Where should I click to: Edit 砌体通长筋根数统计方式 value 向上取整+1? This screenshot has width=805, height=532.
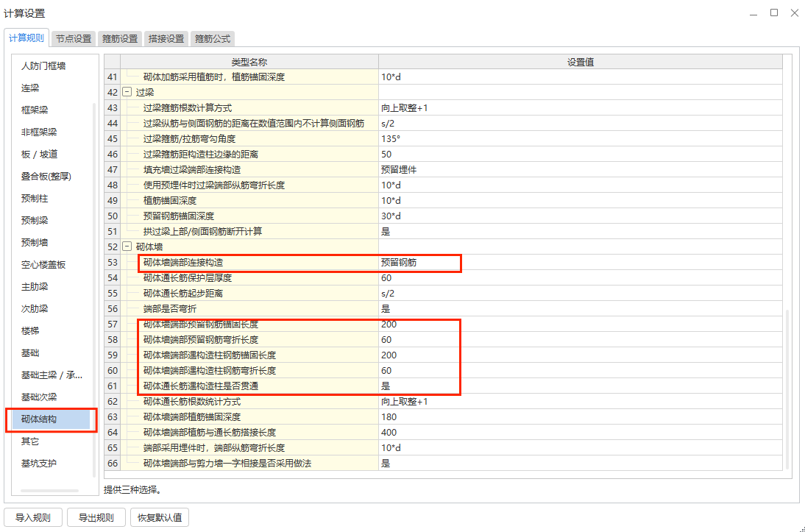click(581, 402)
